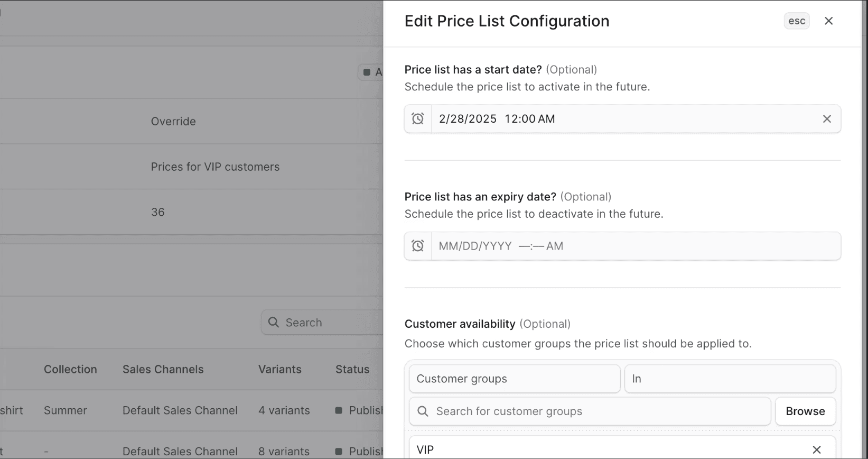Click the Variants column header

279,369
